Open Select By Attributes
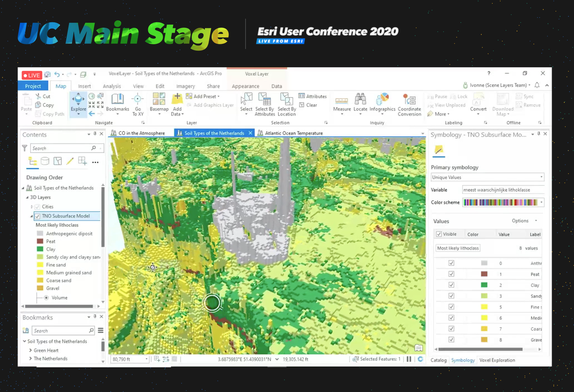The height and width of the screenshot is (392, 574). [265, 104]
